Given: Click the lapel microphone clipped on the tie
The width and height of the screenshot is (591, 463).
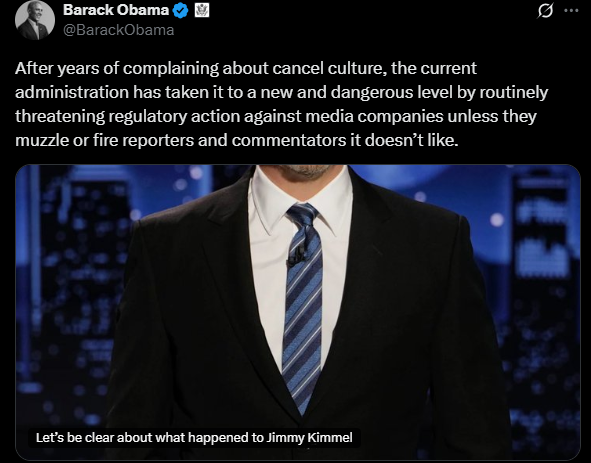Looking at the screenshot, I should (298, 256).
